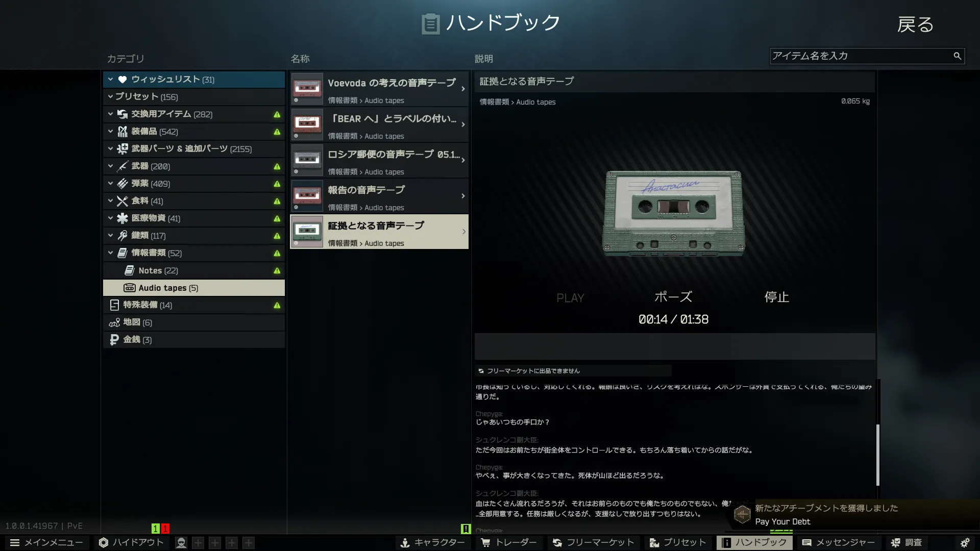Click the character portrait icon near ハイドアウト
Image resolution: width=980 pixels, height=551 pixels.
coord(181,542)
